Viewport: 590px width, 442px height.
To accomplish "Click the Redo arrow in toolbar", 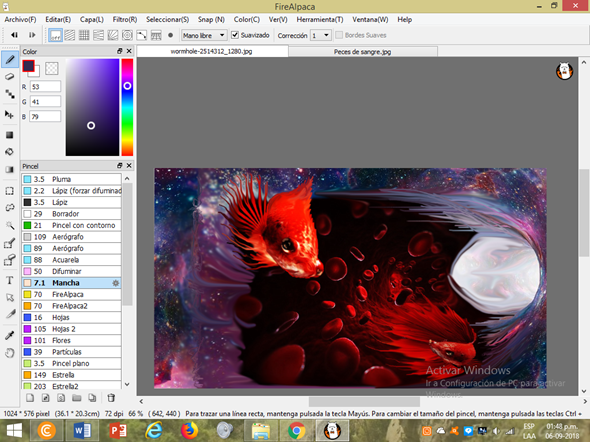I will pyautogui.click(x=32, y=35).
